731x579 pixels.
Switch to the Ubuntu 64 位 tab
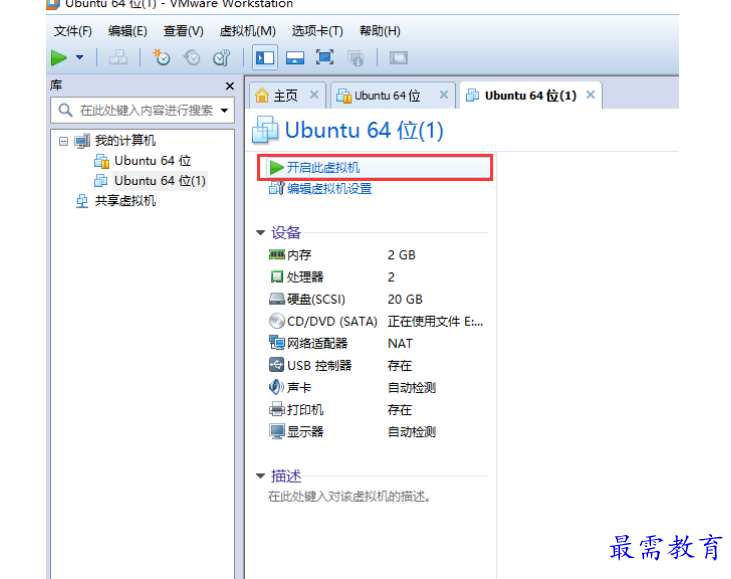tap(386, 96)
